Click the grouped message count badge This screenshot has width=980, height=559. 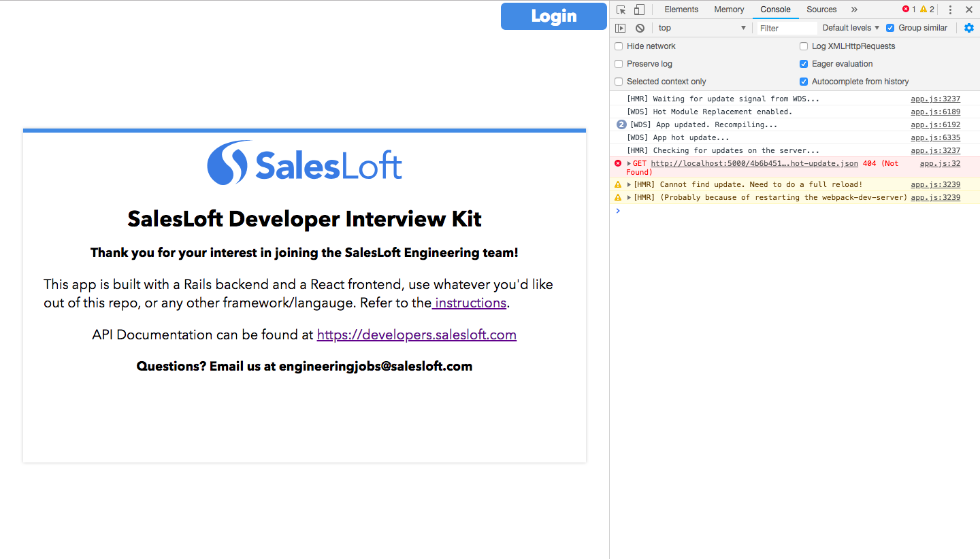click(x=621, y=125)
